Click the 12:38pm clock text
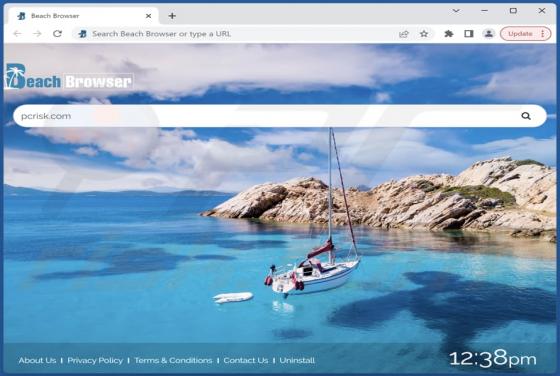The image size is (560, 376). click(x=493, y=359)
